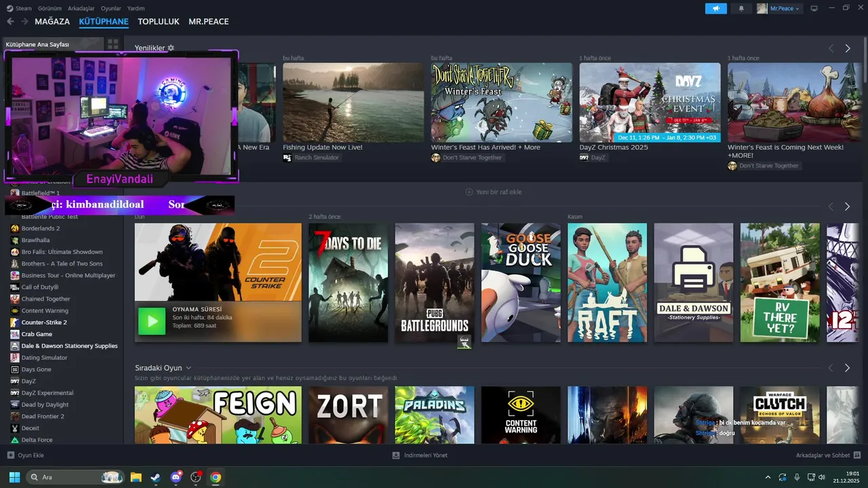Image resolution: width=868 pixels, height=488 pixels.
Task: Open the Görünüm menu
Action: tap(50, 9)
